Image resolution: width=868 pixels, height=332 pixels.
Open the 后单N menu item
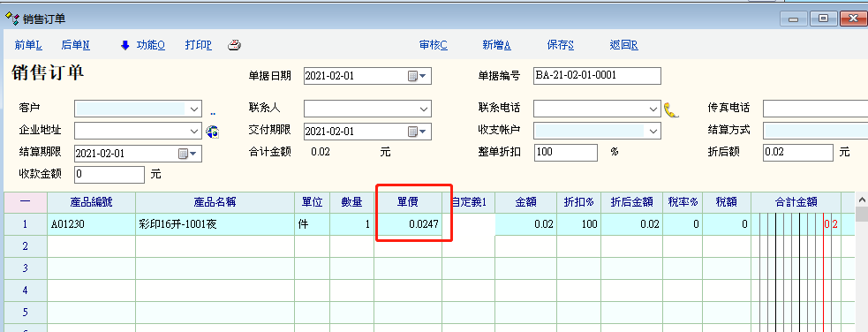click(x=75, y=45)
